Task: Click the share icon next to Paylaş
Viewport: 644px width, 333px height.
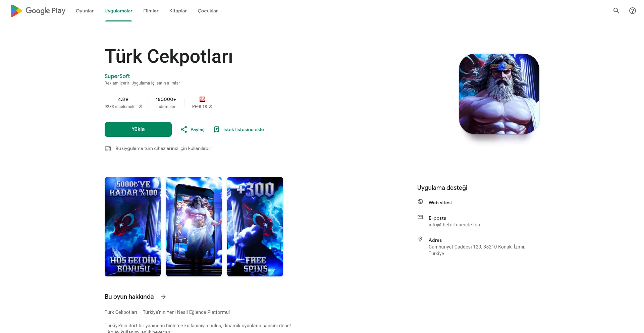Action: click(x=184, y=129)
